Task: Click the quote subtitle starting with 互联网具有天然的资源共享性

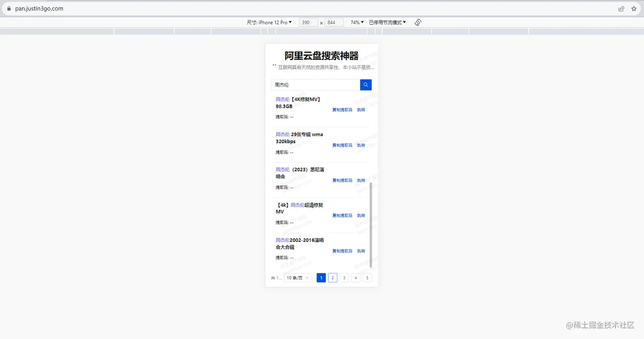Action: (326, 67)
